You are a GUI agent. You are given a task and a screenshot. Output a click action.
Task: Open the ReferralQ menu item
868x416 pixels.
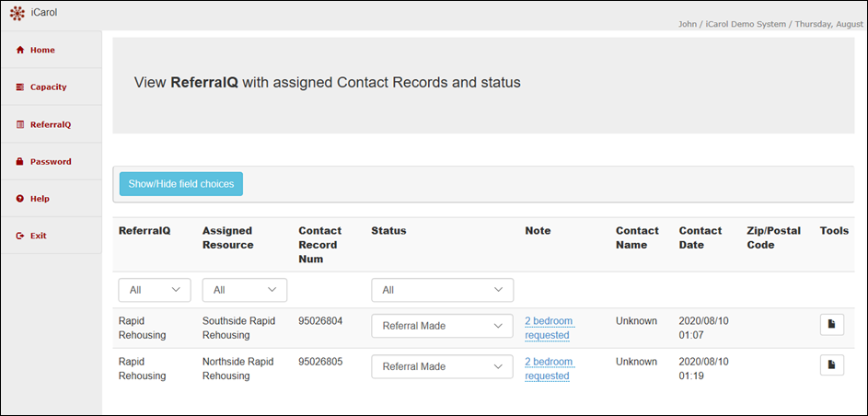[51, 124]
